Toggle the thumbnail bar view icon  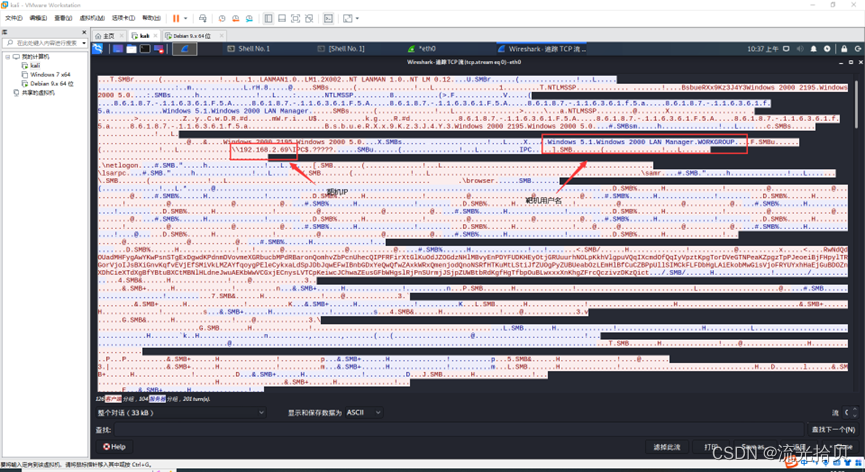click(x=282, y=18)
